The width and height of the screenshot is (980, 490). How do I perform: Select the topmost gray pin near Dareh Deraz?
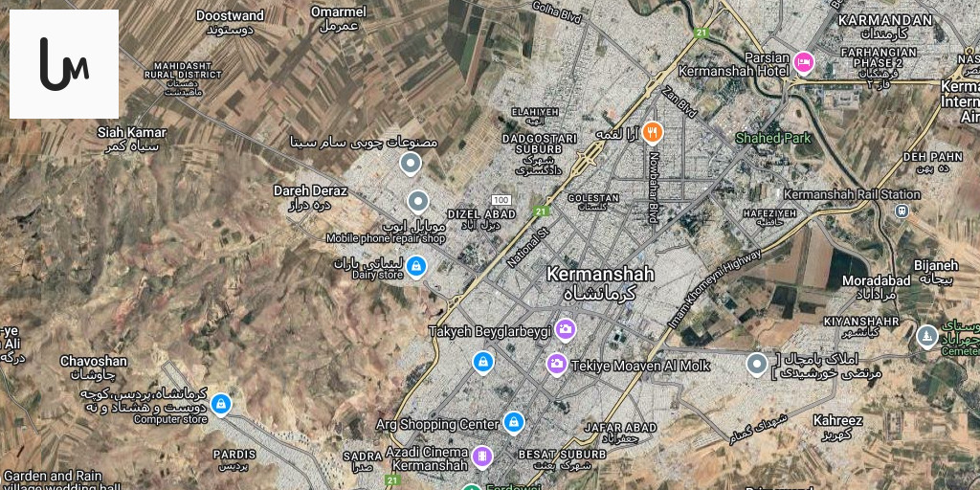tap(410, 164)
